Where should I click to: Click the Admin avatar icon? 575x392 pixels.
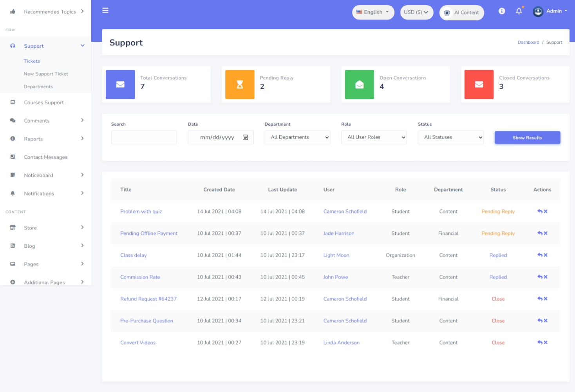click(x=538, y=12)
